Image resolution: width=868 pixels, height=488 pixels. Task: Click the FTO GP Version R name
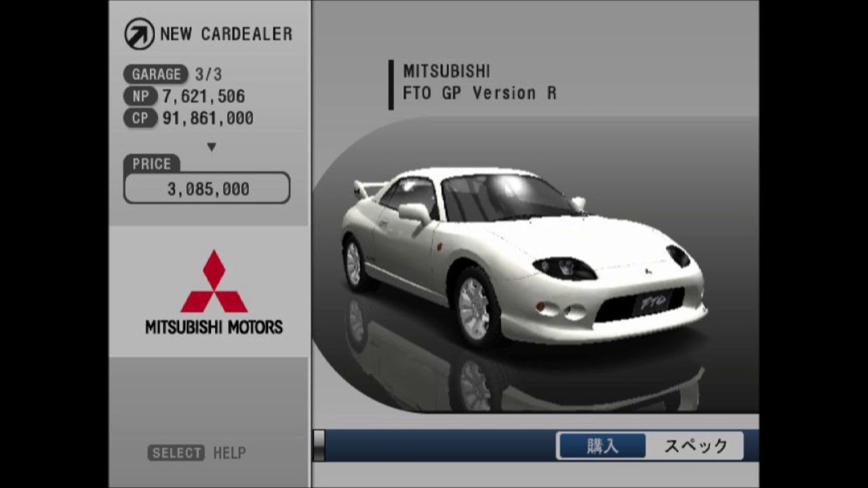479,94
